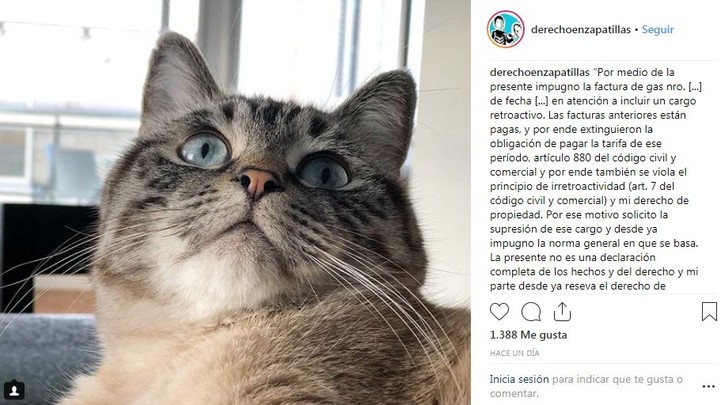Click the Inicia sesión login link
The image size is (720, 405).
[519, 379]
